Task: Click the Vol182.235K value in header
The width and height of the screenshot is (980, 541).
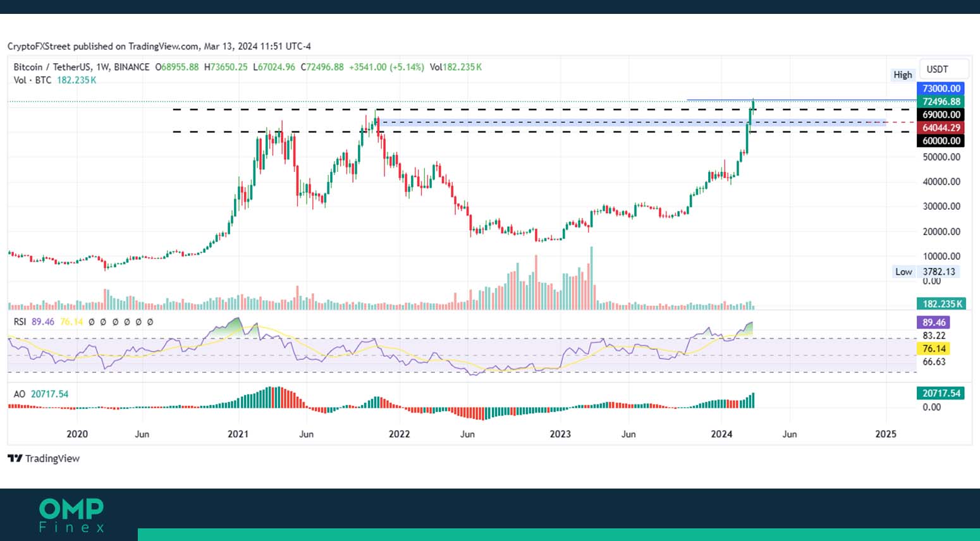Action: point(455,67)
